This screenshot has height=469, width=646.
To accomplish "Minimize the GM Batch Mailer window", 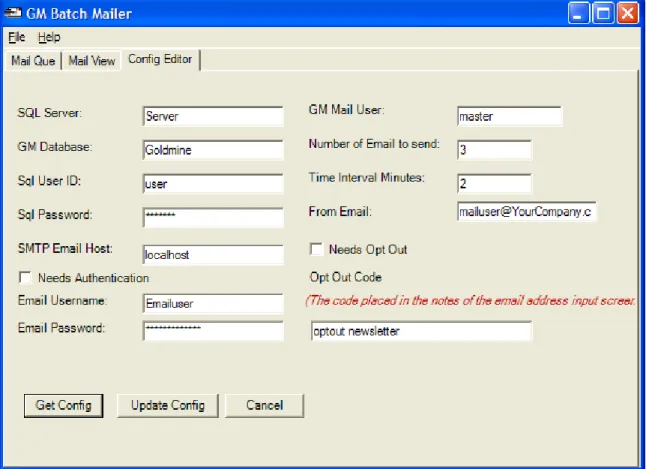I will (x=578, y=13).
